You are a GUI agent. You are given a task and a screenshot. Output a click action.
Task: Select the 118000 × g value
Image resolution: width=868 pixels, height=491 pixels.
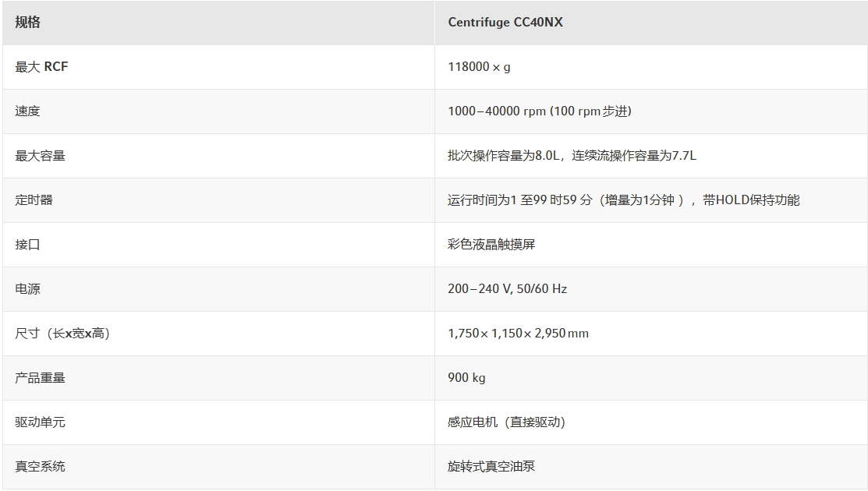(x=479, y=67)
